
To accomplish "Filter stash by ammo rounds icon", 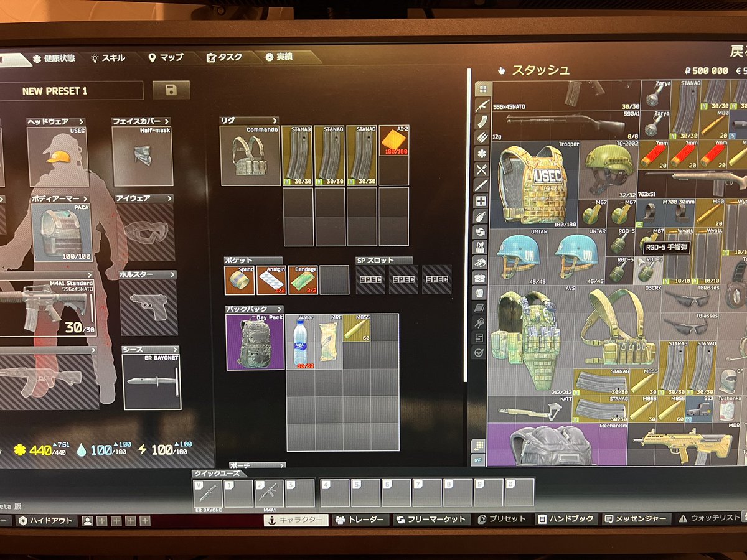I will [481, 138].
